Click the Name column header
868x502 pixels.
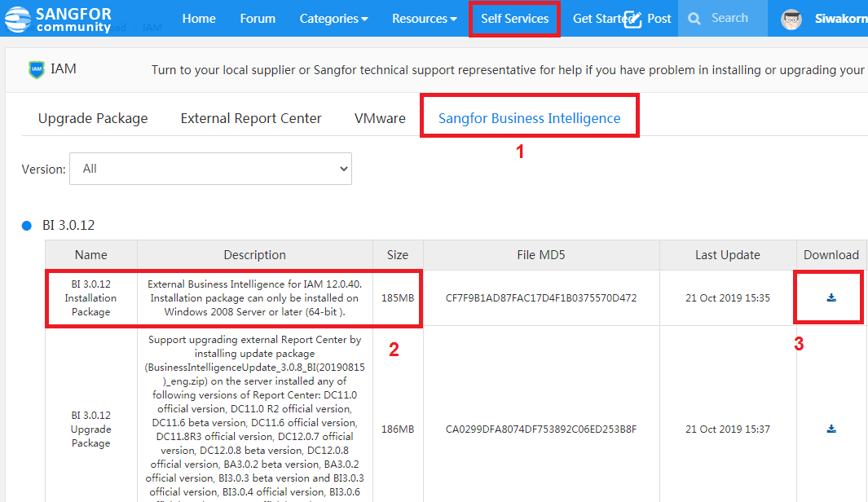coord(90,254)
